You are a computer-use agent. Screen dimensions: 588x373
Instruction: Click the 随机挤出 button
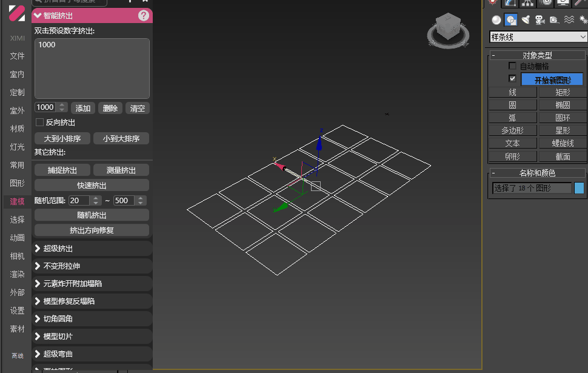92,215
